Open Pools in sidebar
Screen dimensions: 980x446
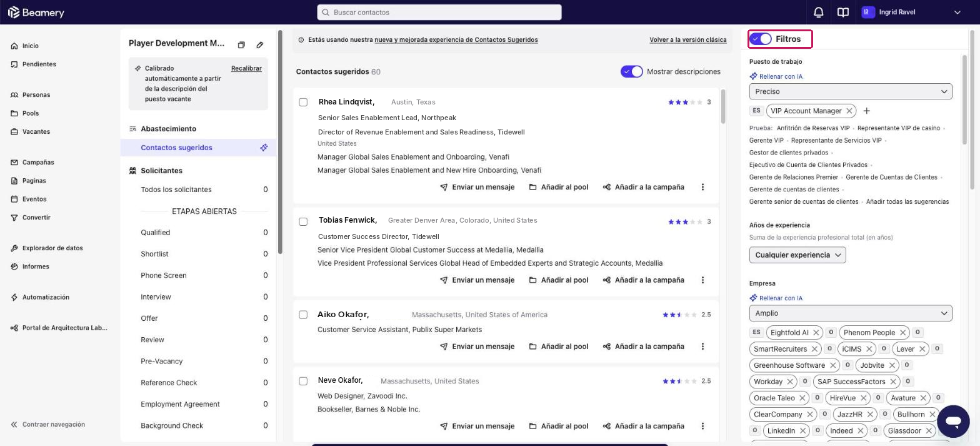coord(24,113)
